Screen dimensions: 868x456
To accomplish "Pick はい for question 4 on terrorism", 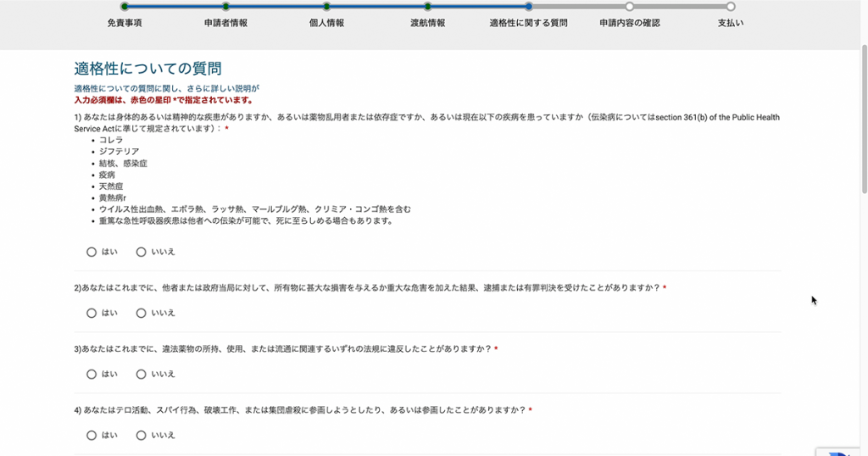I will tap(92, 435).
